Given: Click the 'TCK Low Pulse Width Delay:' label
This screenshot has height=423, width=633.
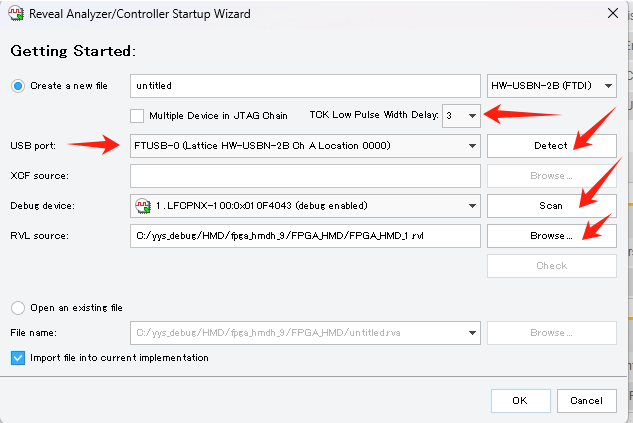Looking at the screenshot, I should point(374,115).
